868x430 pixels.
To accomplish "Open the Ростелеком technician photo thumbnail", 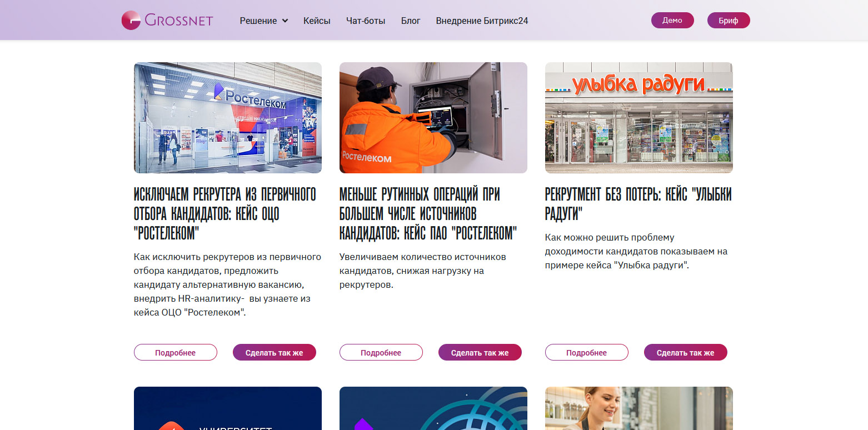I will [x=433, y=118].
